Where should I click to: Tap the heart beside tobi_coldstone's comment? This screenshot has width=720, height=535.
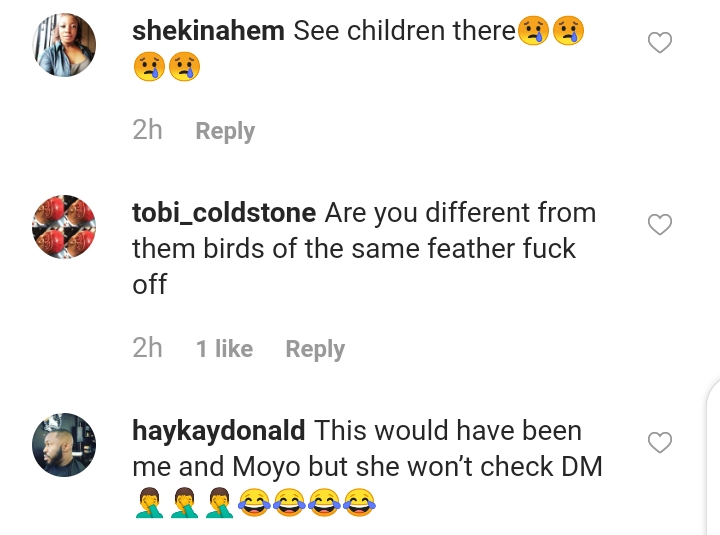pos(659,225)
